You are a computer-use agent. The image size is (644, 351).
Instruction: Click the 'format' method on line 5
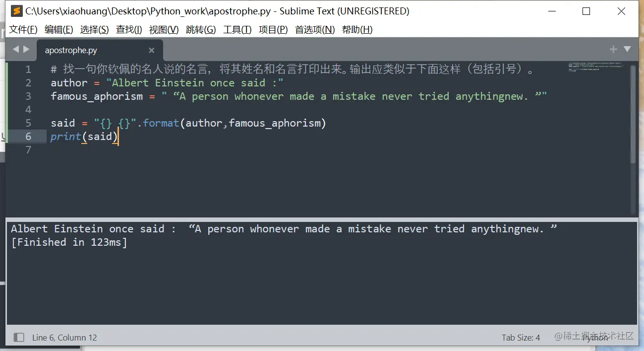pyautogui.click(x=161, y=123)
